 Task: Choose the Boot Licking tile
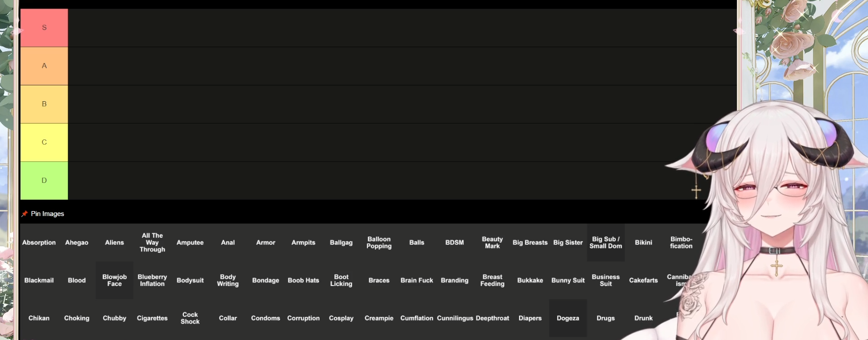(341, 280)
